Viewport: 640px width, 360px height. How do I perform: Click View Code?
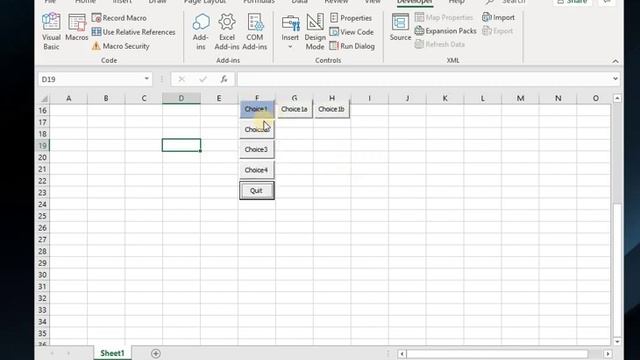351,32
